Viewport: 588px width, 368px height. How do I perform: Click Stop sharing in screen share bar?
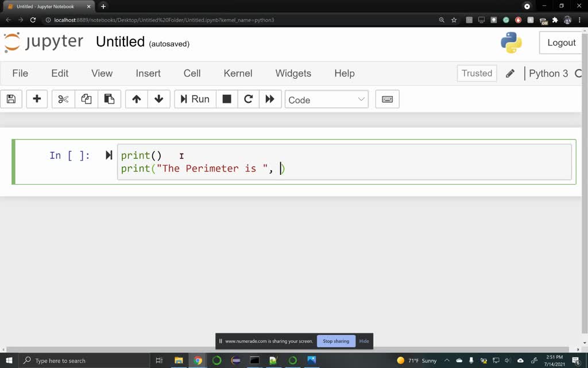[x=336, y=341]
